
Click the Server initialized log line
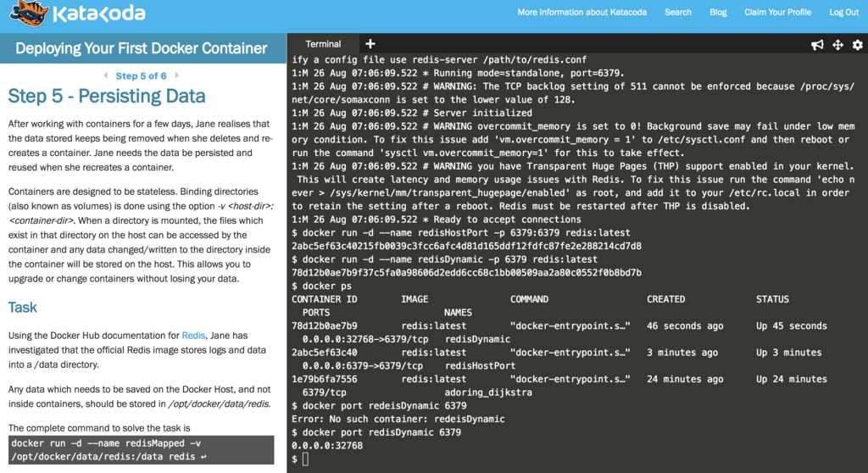(412, 114)
